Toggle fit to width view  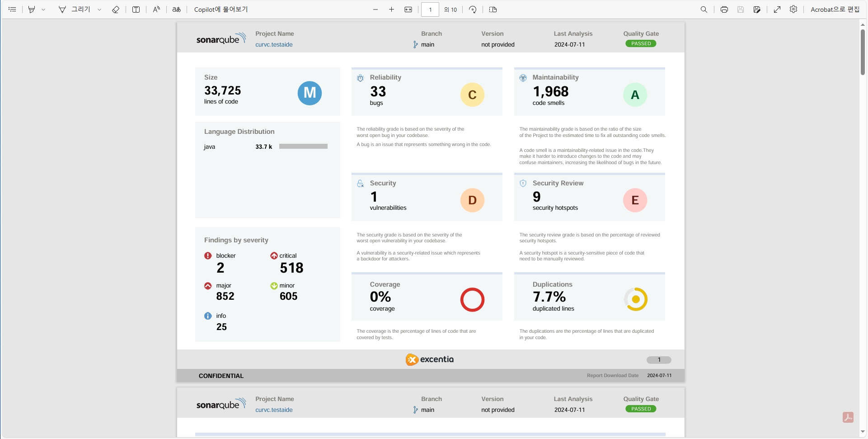pyautogui.click(x=408, y=9)
